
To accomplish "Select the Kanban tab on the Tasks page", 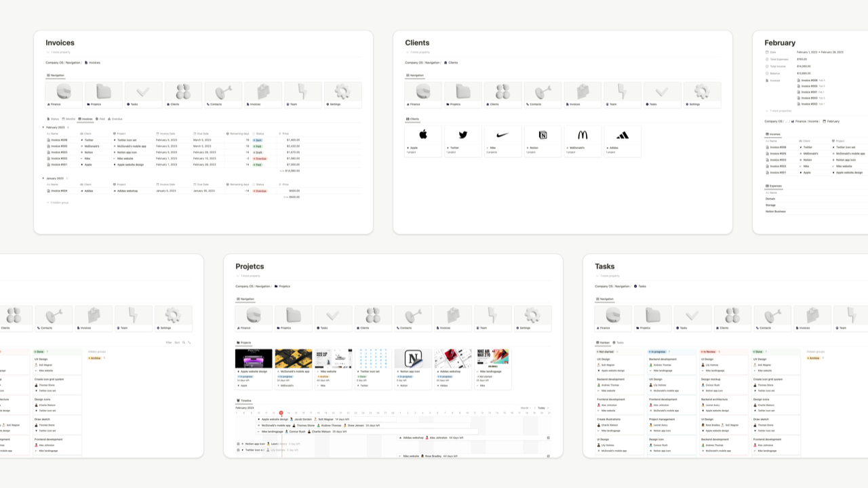I will [604, 342].
